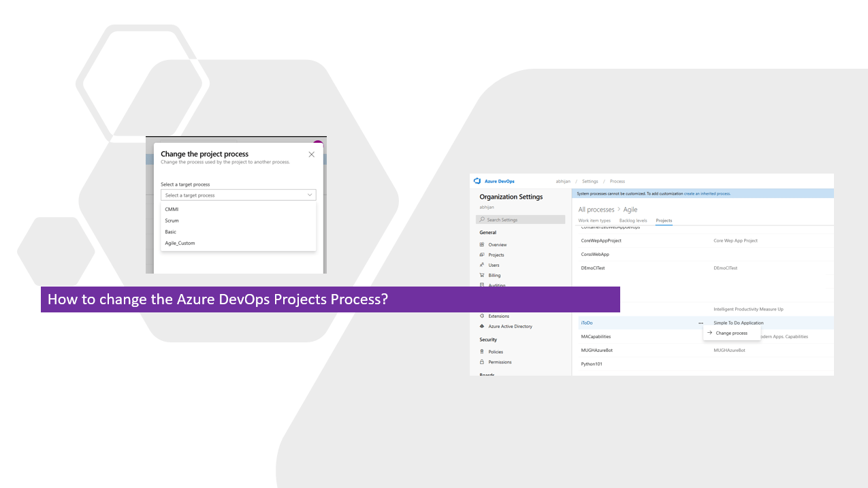Click the Azure DevOps logo icon

pos(477,181)
